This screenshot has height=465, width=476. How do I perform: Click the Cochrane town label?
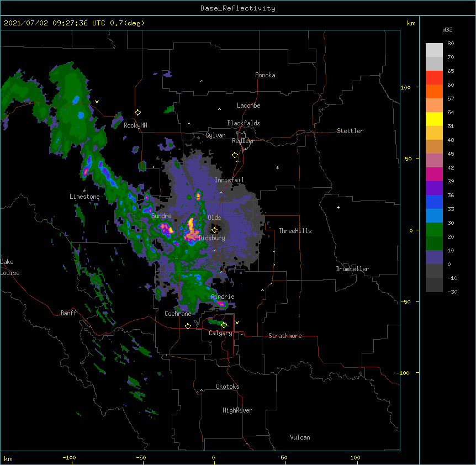click(x=178, y=314)
